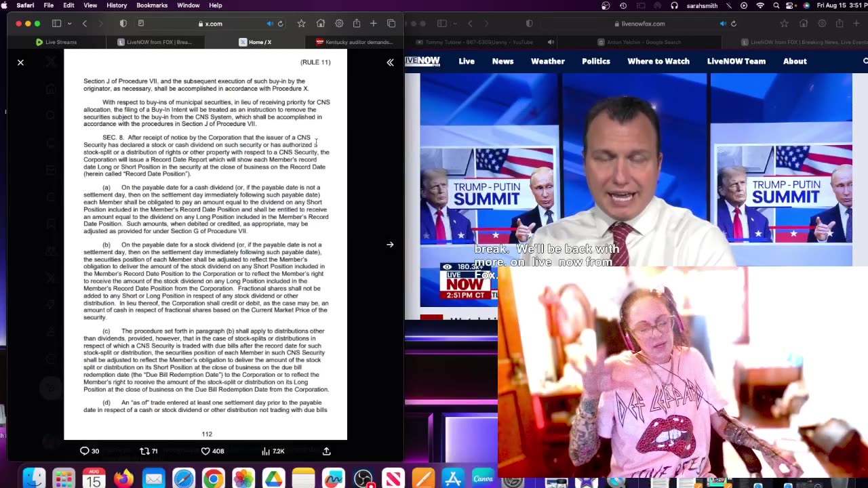Open Politics section on LiveNOW
868x488 pixels.
596,61
